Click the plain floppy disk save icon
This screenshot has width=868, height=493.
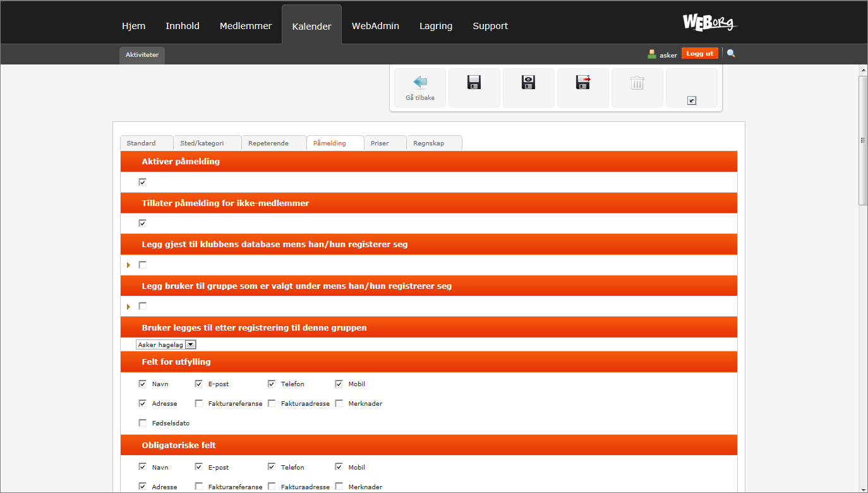click(x=474, y=82)
